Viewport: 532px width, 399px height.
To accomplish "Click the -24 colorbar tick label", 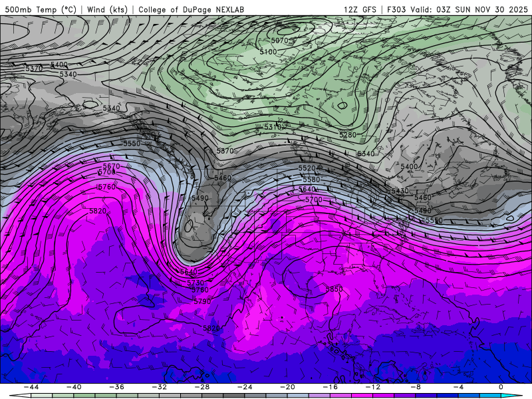I will 245,387.
